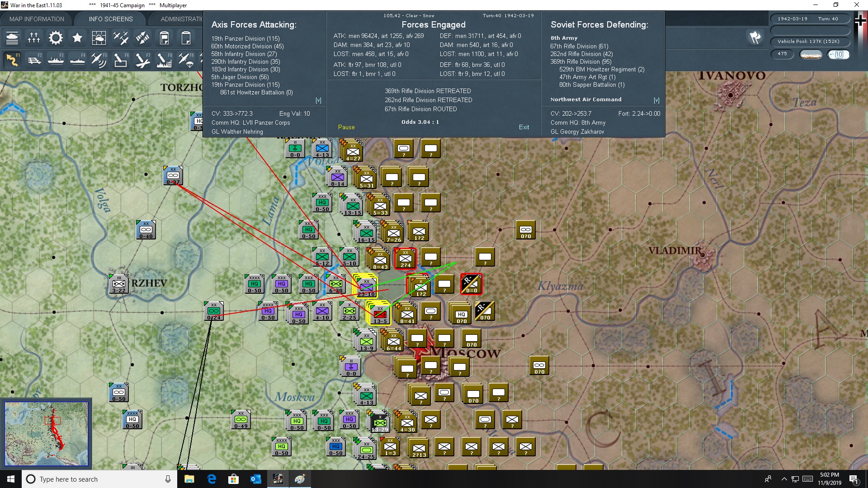Click 369th Rifle Division (95) entry
The width and height of the screenshot is (868, 488).
(580, 61)
